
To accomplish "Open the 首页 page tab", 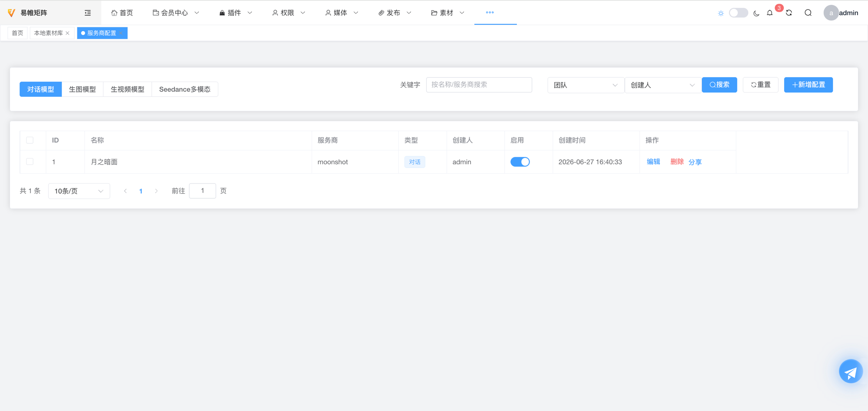I will point(17,33).
